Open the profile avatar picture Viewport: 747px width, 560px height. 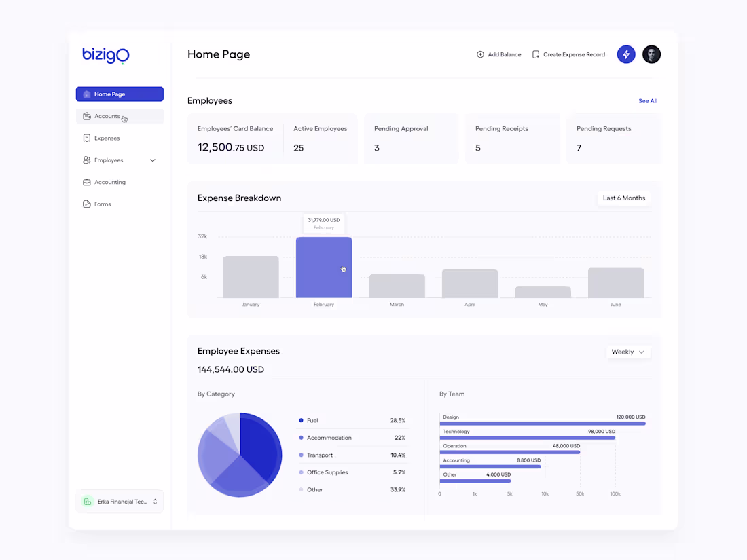pyautogui.click(x=651, y=54)
